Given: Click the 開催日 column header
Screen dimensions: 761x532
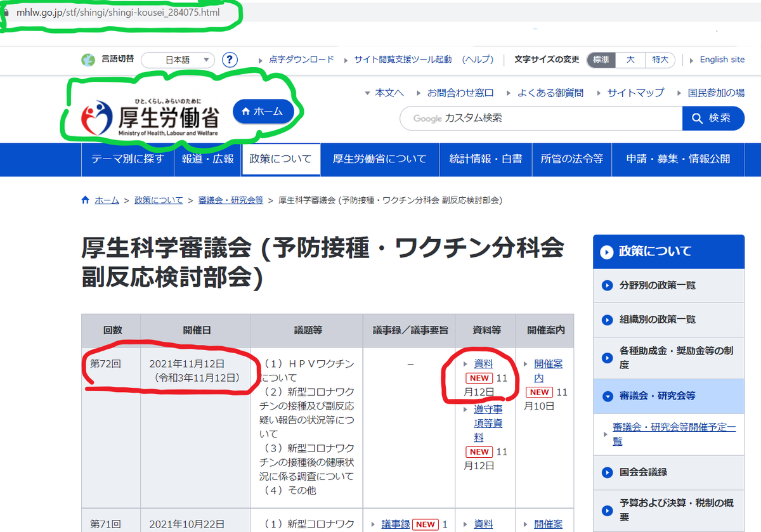Looking at the screenshot, I should (195, 330).
